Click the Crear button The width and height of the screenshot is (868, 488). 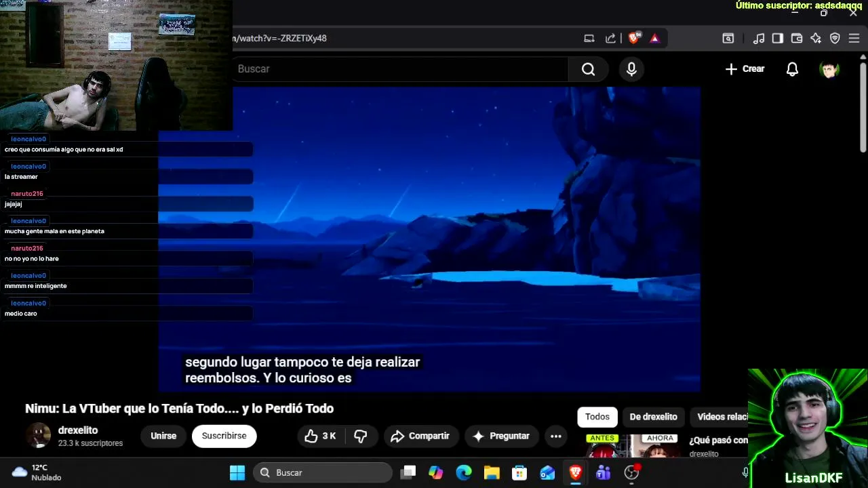[745, 69]
